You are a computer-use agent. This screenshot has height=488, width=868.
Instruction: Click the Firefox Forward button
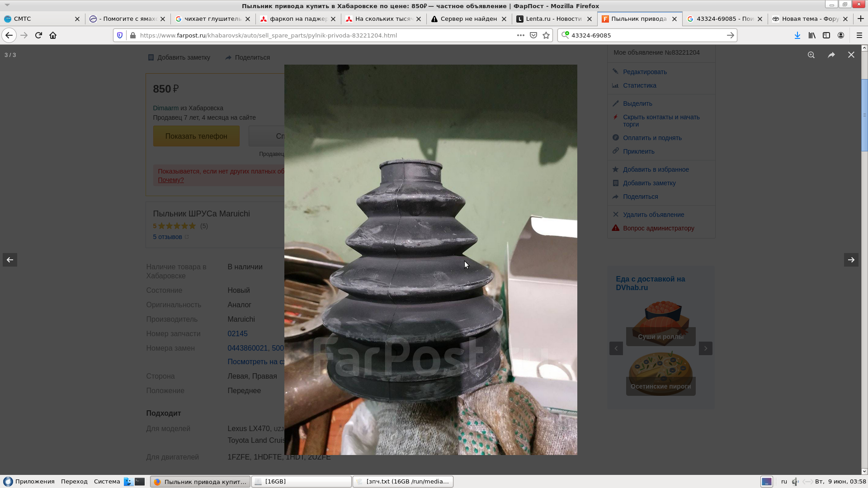point(24,35)
